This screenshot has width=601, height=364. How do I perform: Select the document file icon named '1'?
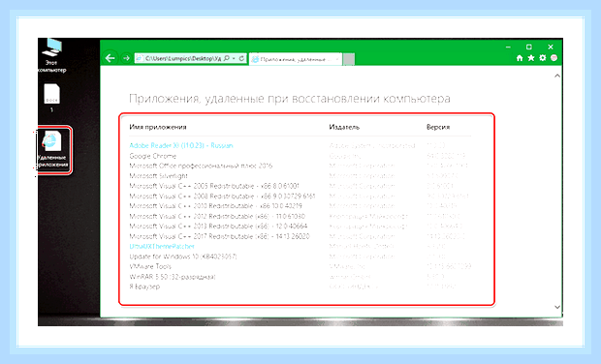[51, 98]
